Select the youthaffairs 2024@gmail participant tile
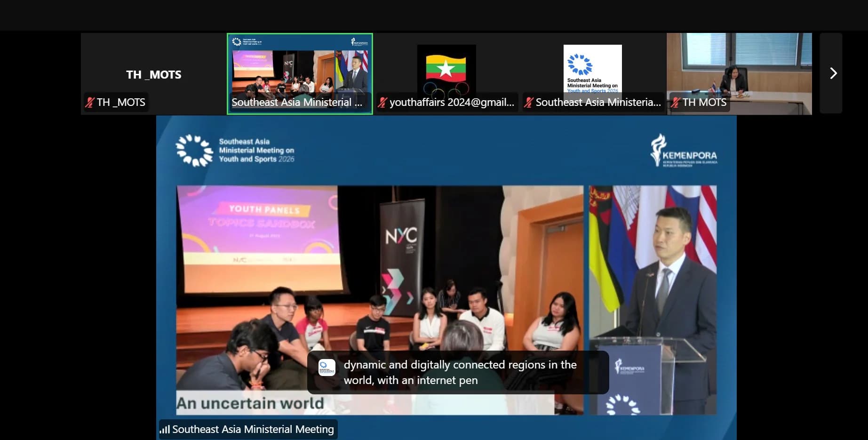This screenshot has width=868, height=440. [x=446, y=74]
